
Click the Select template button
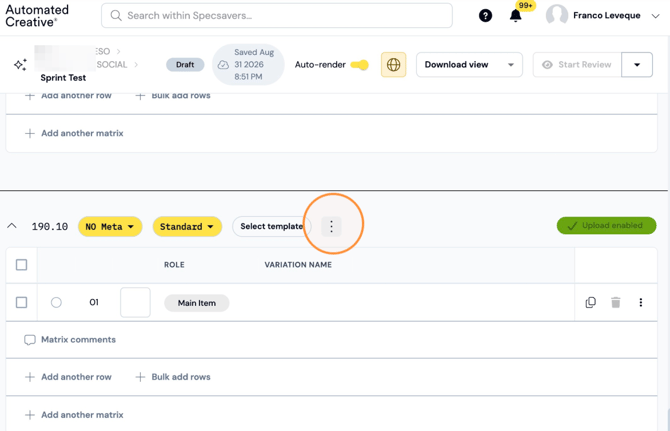pos(271,226)
